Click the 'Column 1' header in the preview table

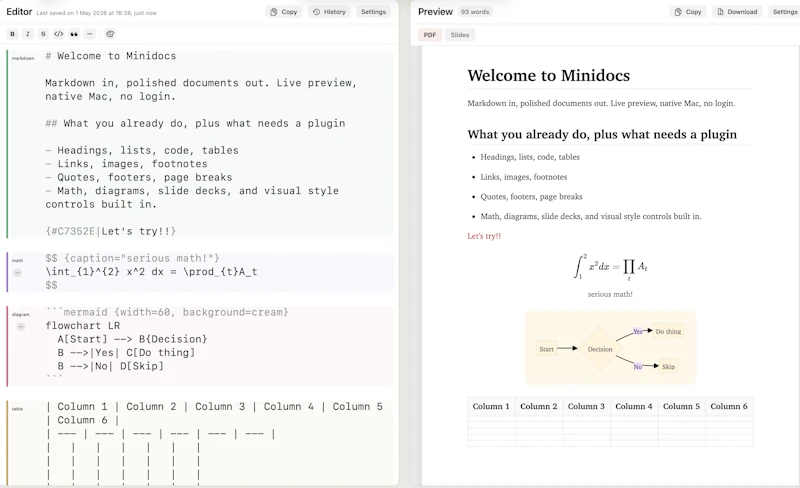tap(491, 406)
